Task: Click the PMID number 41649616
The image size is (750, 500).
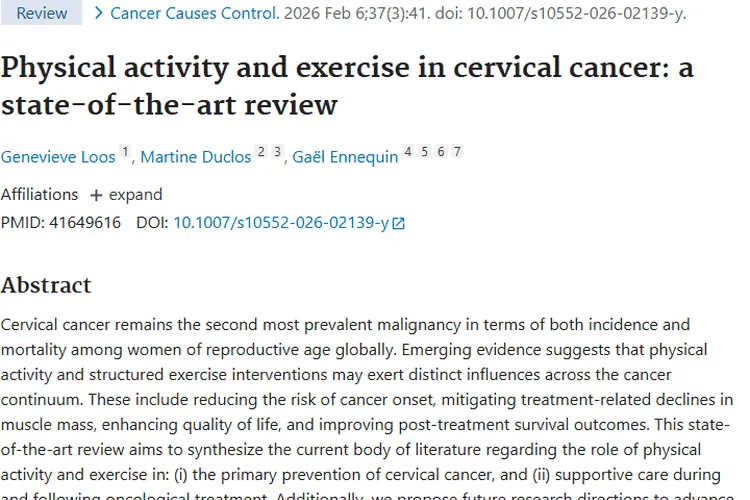Action: [84, 223]
